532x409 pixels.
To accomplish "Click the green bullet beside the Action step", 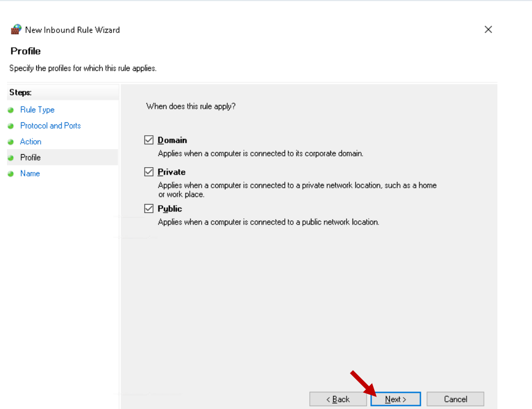I will click(10, 142).
